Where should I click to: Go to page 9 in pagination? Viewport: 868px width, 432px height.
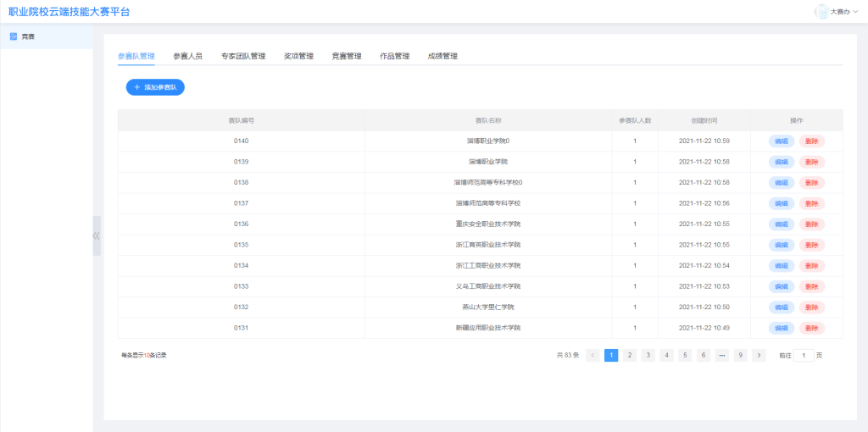point(740,356)
